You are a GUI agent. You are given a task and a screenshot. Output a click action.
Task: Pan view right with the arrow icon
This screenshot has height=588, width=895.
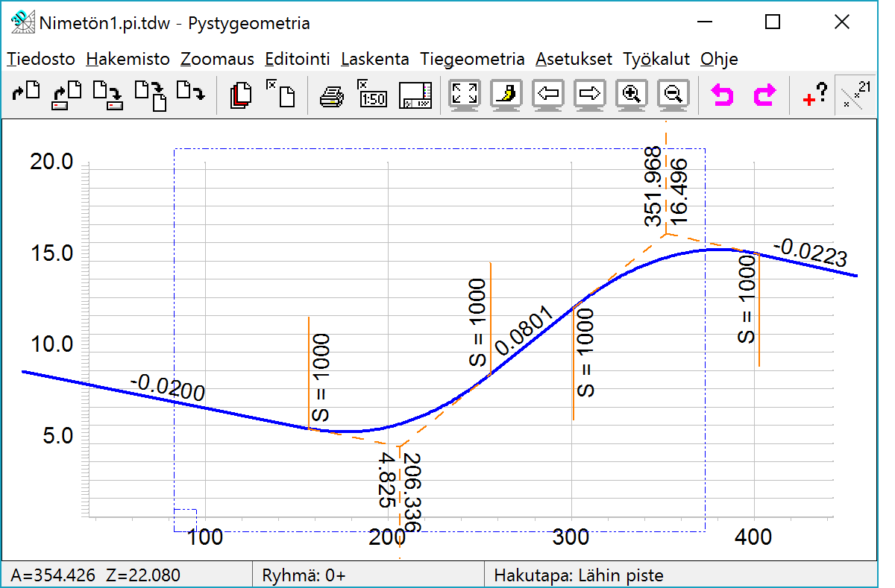590,95
